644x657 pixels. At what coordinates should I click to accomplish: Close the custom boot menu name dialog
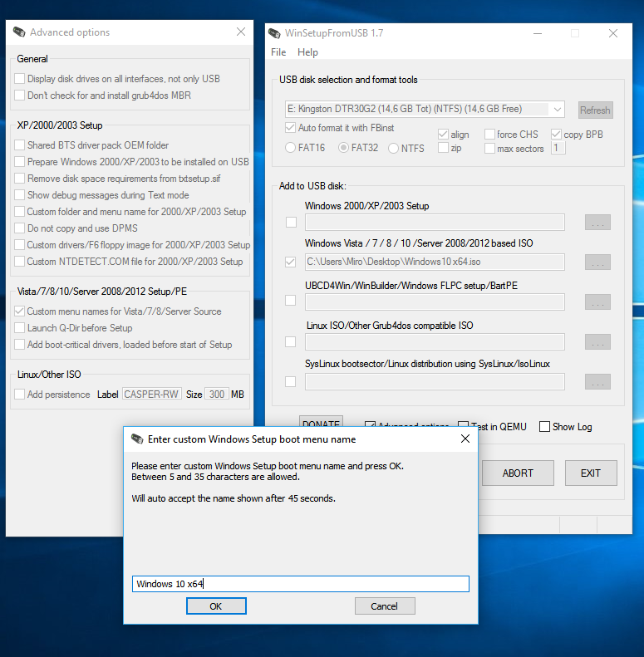click(465, 439)
